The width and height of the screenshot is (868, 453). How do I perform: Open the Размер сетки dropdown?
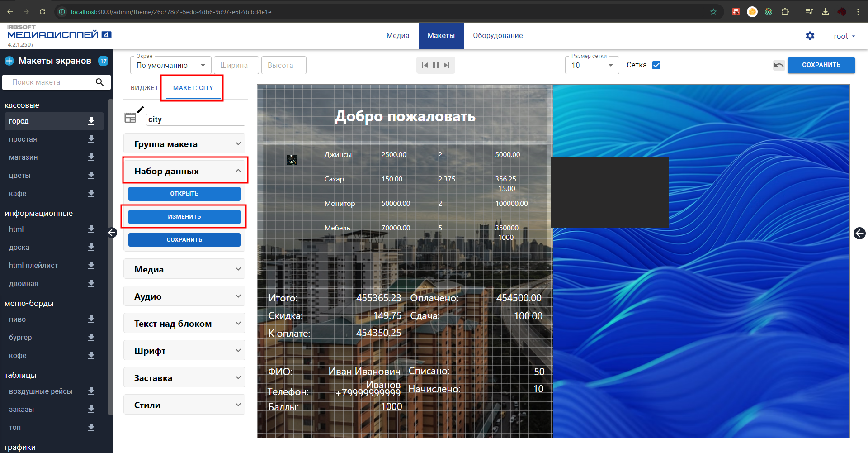click(591, 65)
